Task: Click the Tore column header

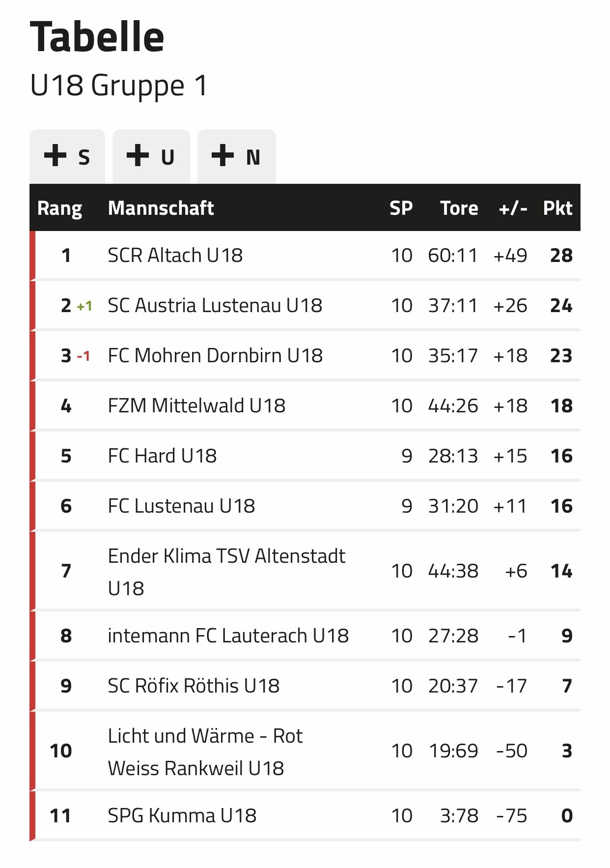Action: (x=459, y=208)
